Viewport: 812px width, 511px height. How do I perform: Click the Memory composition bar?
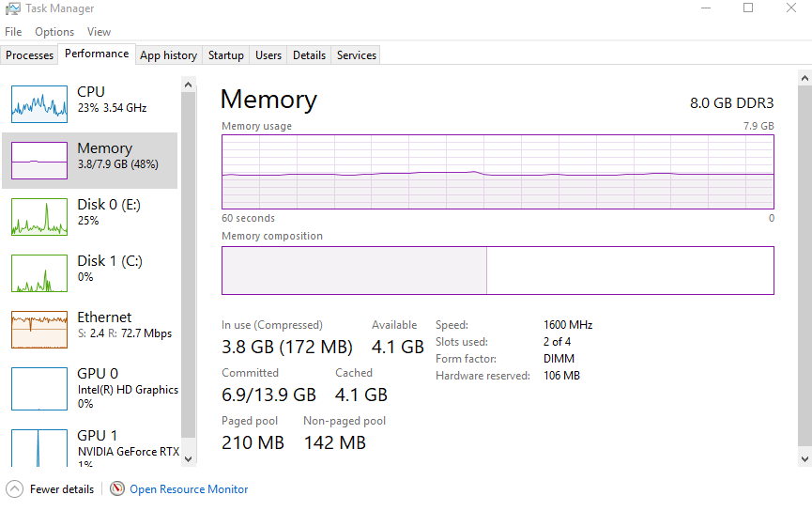pos(498,271)
